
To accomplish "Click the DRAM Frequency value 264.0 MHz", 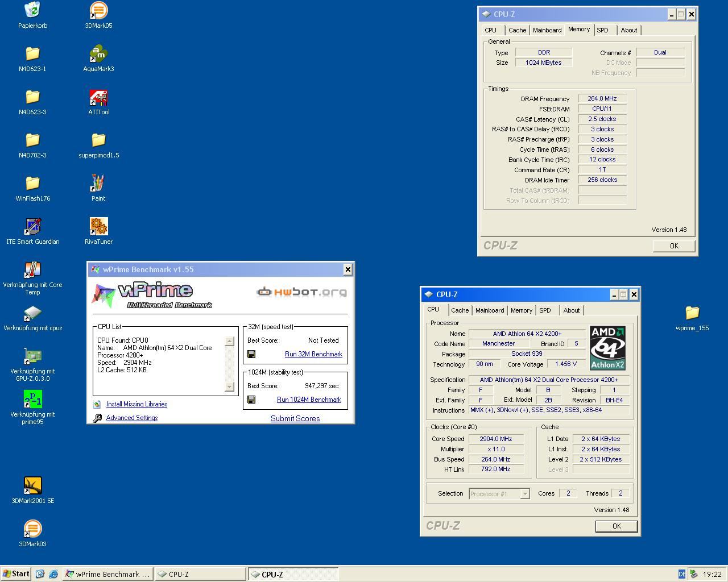I will click(x=602, y=98).
